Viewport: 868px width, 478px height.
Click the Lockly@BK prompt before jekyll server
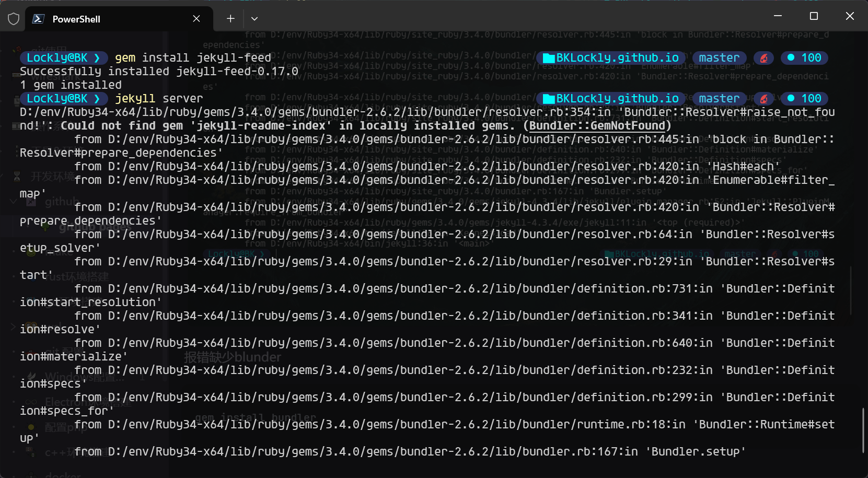pyautogui.click(x=63, y=98)
